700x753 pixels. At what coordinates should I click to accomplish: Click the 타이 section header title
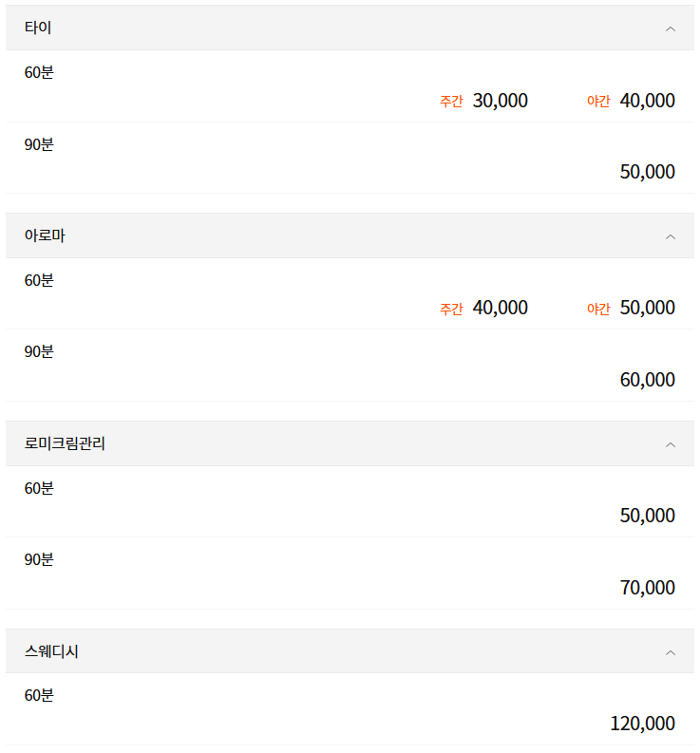[x=38, y=28]
